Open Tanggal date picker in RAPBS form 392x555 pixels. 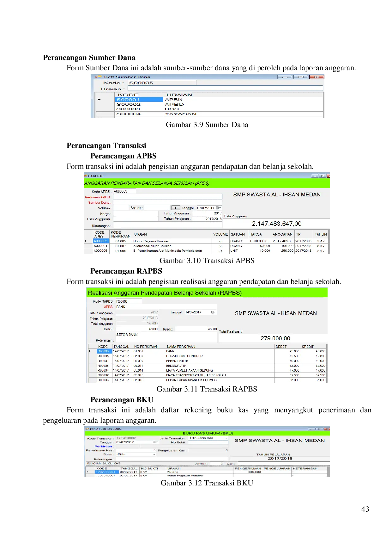pos(213,312)
